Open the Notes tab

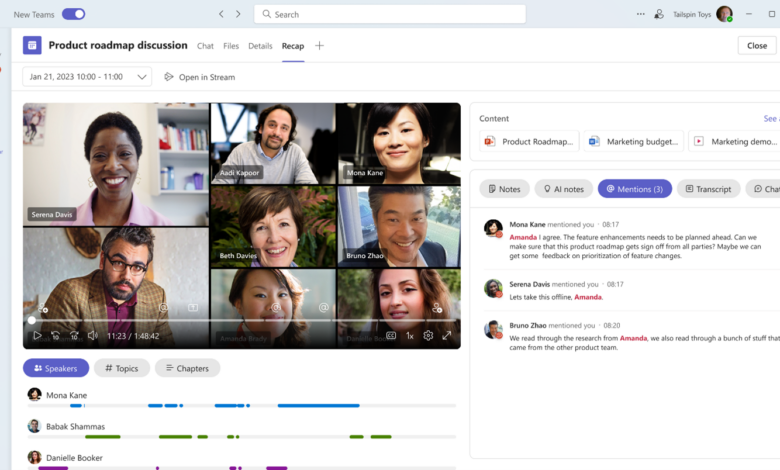(504, 189)
